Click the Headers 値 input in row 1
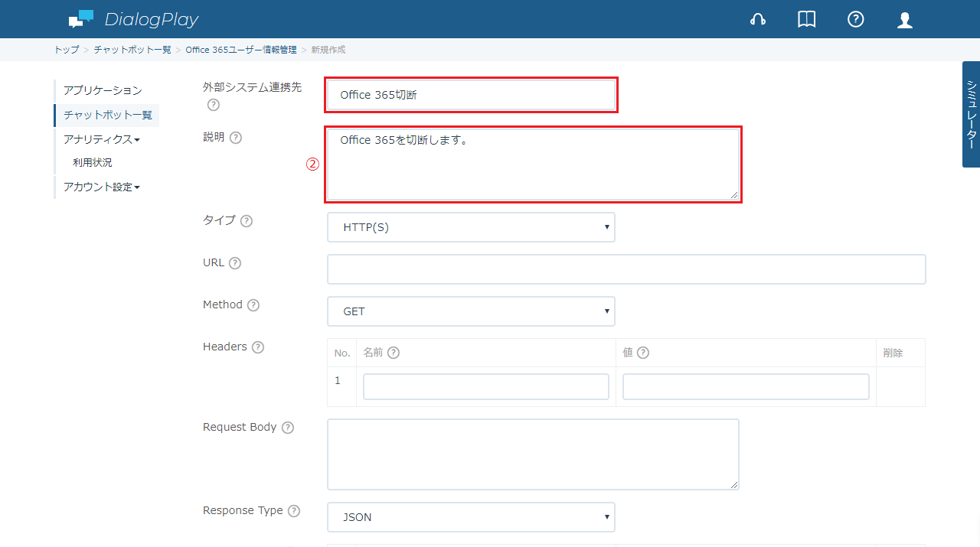Screen dimensions: 980x547 click(746, 387)
